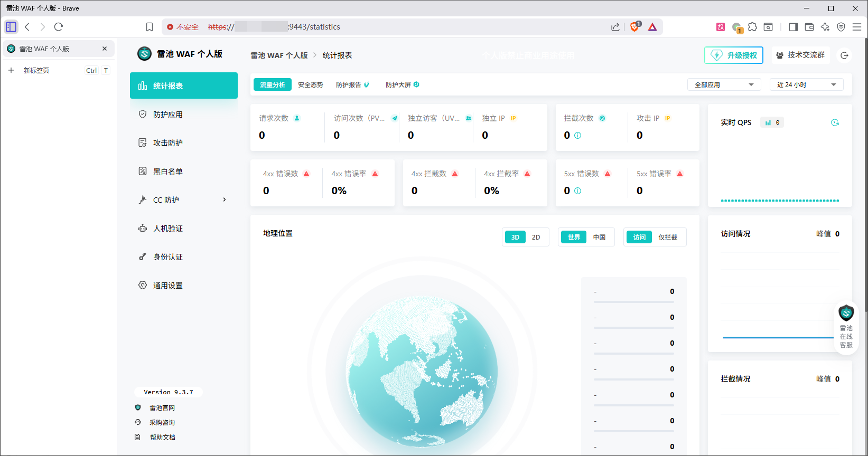
Task: Open the 采购咨询 link
Action: click(x=162, y=422)
